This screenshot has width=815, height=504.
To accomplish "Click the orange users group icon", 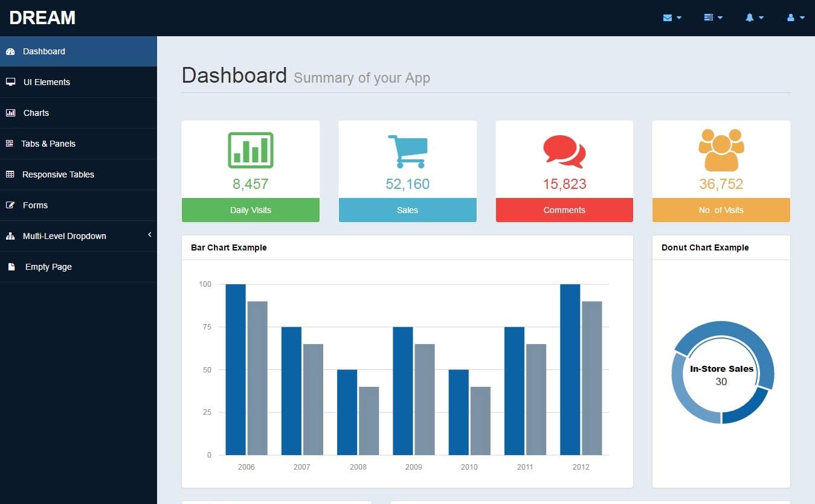I will (x=721, y=150).
